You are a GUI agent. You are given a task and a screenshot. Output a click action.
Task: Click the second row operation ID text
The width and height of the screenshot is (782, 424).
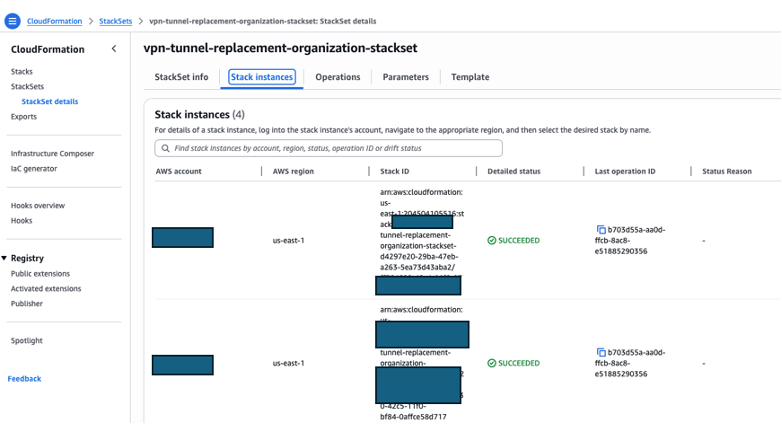[x=630, y=363]
